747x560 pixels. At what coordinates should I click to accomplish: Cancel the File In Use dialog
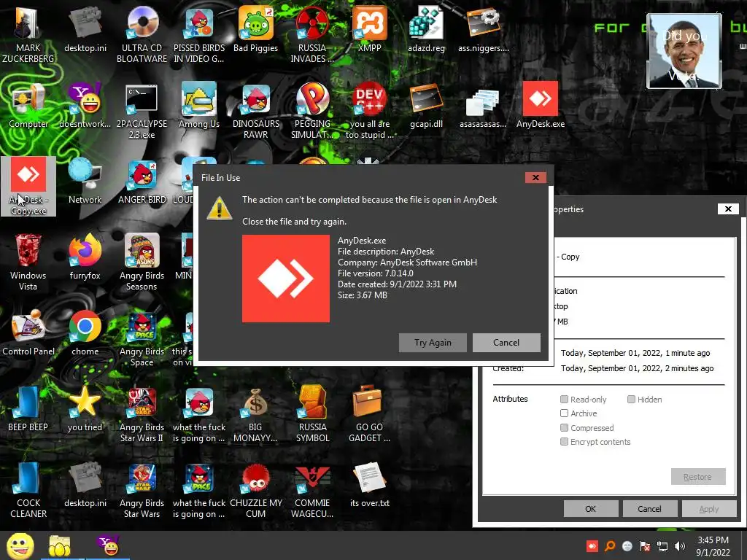[x=506, y=343]
